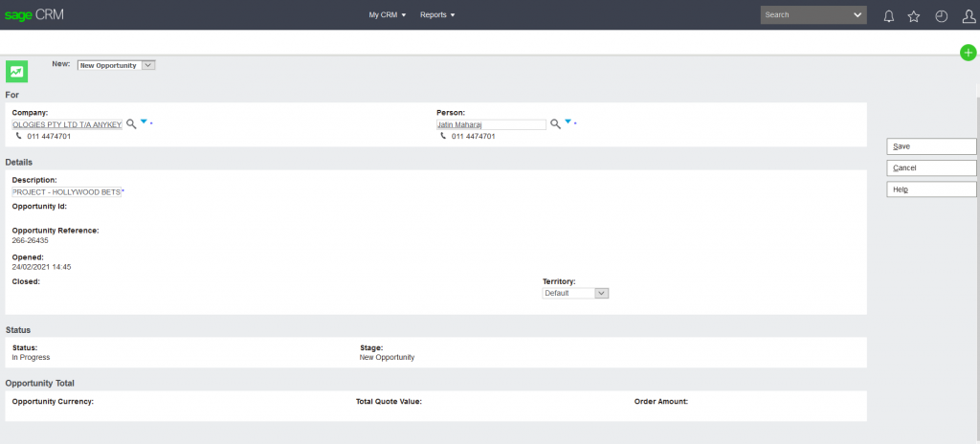This screenshot has height=444, width=980.
Task: Expand the Search box dropdown arrow
Action: (857, 15)
